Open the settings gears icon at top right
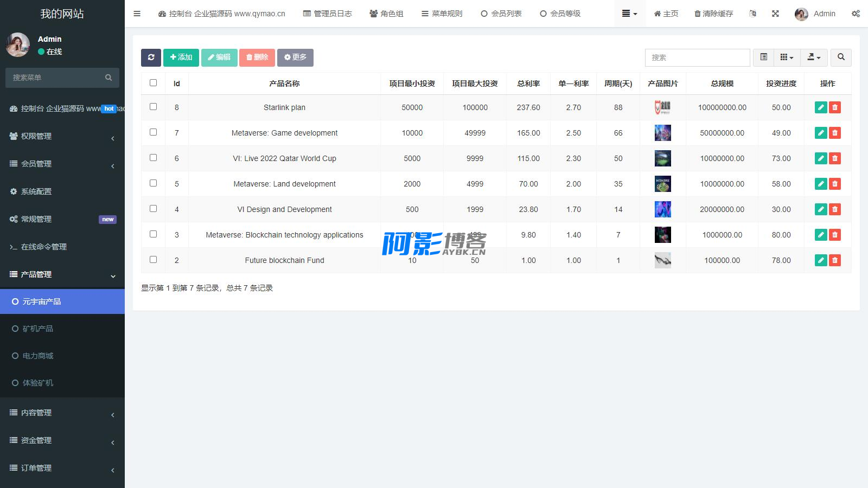Screen dimensions: 868x488 click(x=856, y=14)
